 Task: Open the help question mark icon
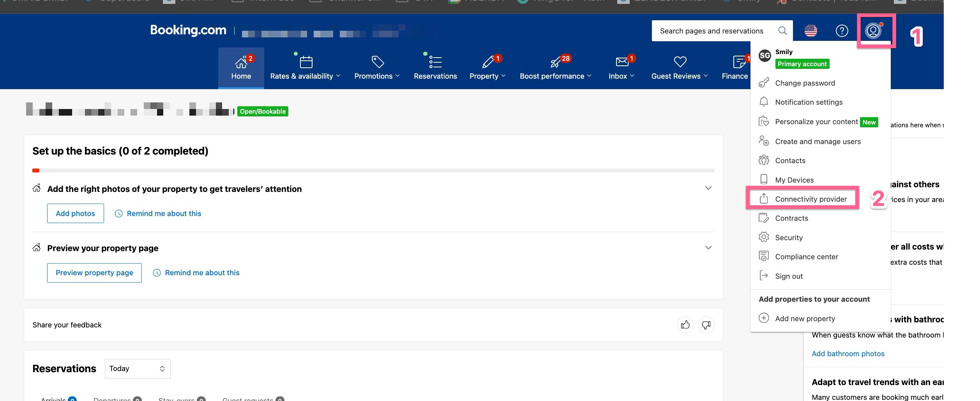(842, 31)
